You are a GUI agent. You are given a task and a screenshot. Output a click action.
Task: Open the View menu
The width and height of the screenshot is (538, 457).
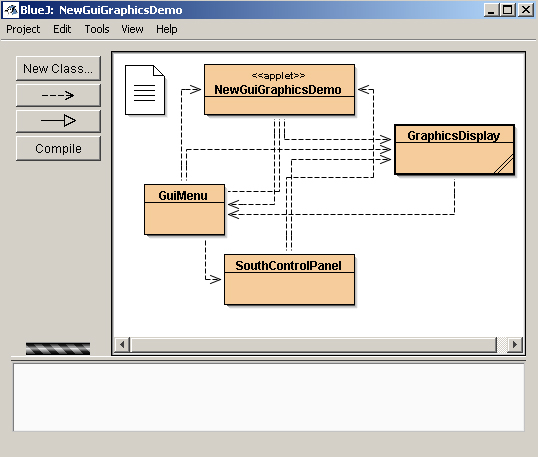point(132,29)
